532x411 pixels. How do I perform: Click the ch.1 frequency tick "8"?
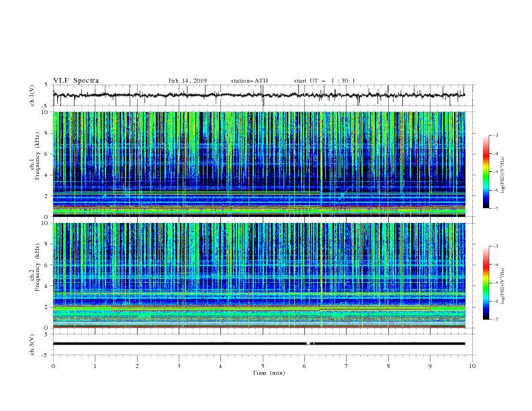(x=47, y=133)
